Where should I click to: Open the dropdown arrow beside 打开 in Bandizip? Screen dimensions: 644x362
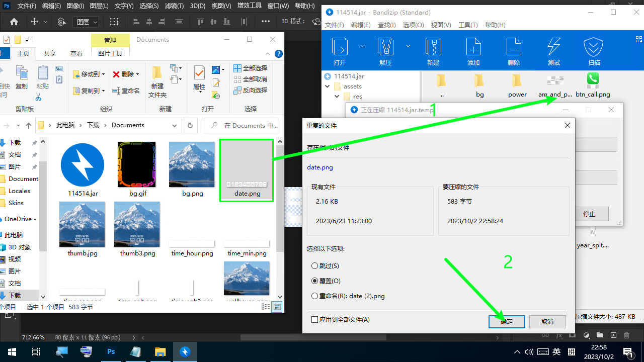pos(362,46)
